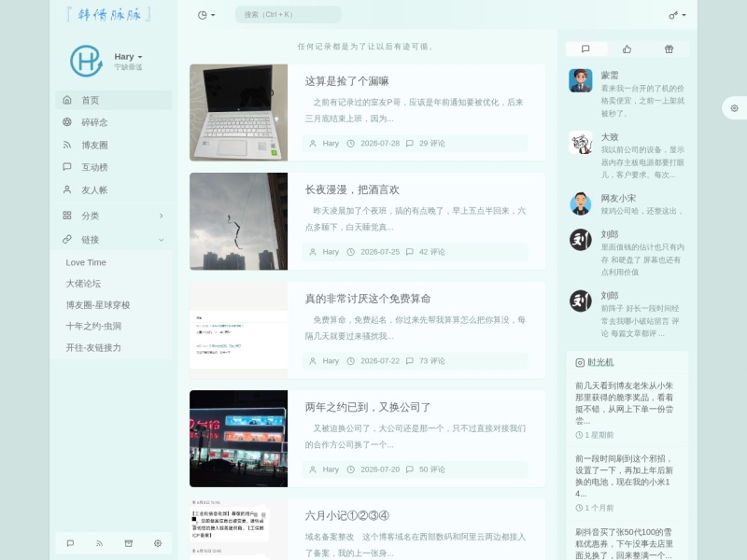Open the 时光机 entry dated 1 星期前
Screen dimensions: 747x560
pyautogui.click(x=627, y=410)
